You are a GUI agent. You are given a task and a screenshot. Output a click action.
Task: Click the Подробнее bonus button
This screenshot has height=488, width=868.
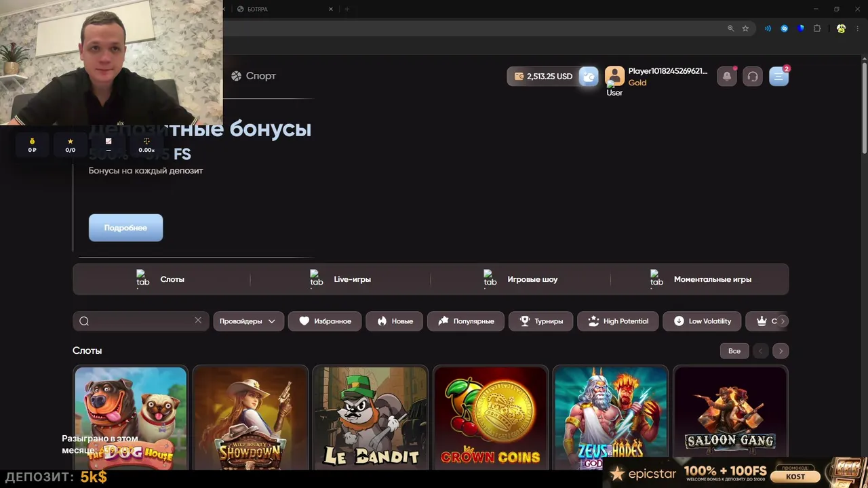[x=125, y=228]
